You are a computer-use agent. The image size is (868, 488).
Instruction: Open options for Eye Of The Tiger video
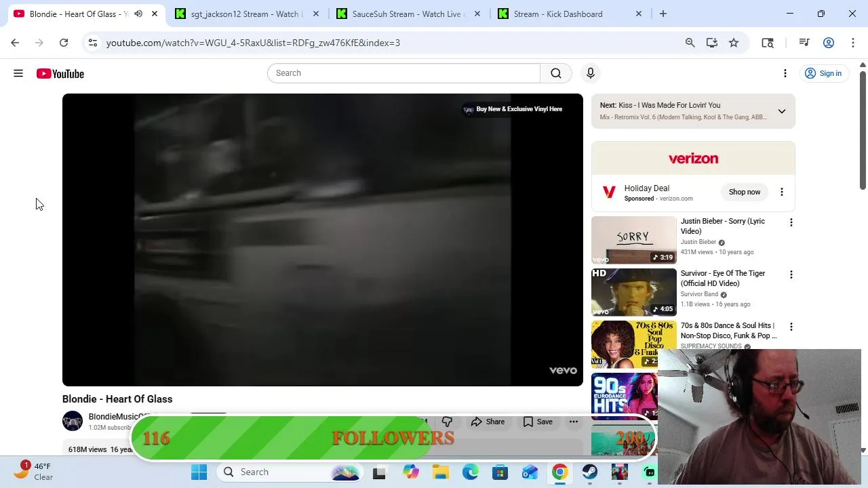pyautogui.click(x=791, y=274)
